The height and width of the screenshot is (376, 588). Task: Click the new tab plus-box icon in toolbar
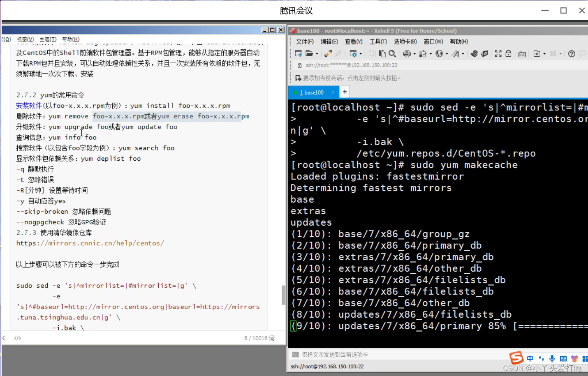coord(537,53)
